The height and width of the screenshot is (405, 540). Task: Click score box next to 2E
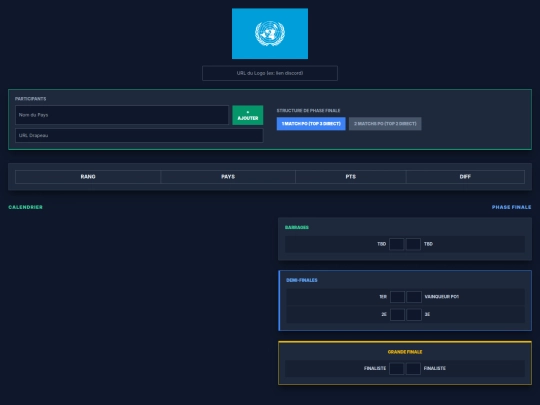click(397, 314)
